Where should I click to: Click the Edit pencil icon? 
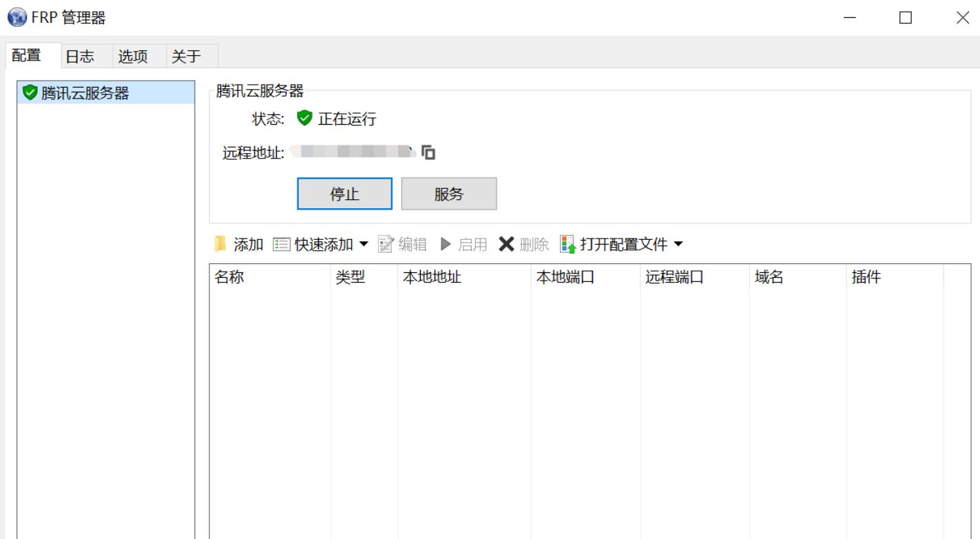point(386,244)
